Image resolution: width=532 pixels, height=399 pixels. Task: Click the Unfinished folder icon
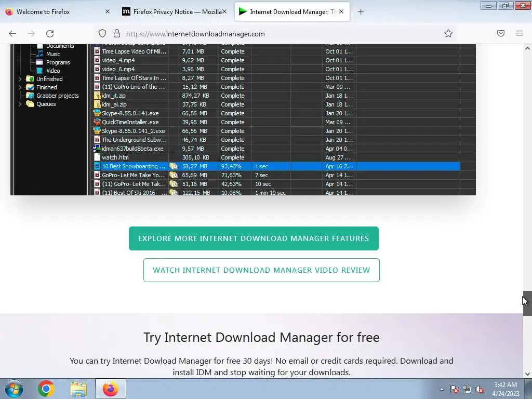30,79
